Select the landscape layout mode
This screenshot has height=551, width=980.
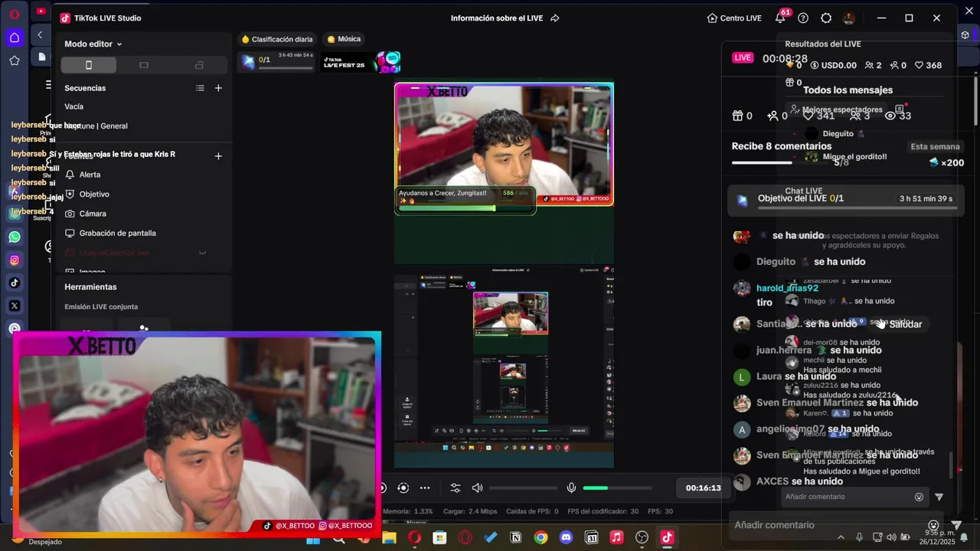point(144,65)
